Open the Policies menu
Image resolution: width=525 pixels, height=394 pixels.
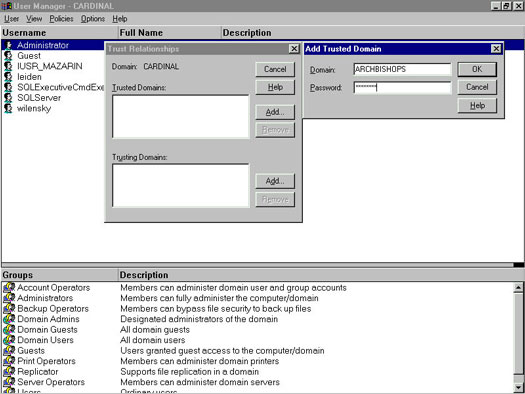61,19
